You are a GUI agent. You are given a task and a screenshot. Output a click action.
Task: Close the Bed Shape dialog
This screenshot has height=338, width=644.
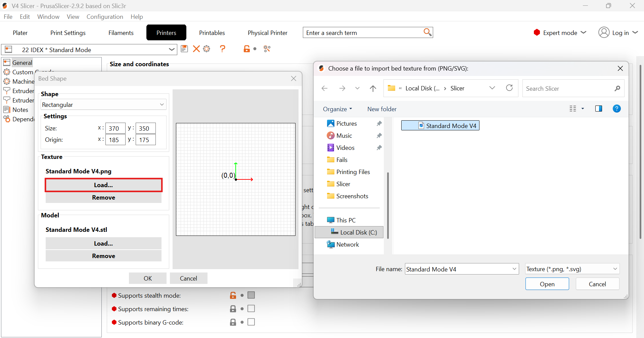click(x=293, y=78)
